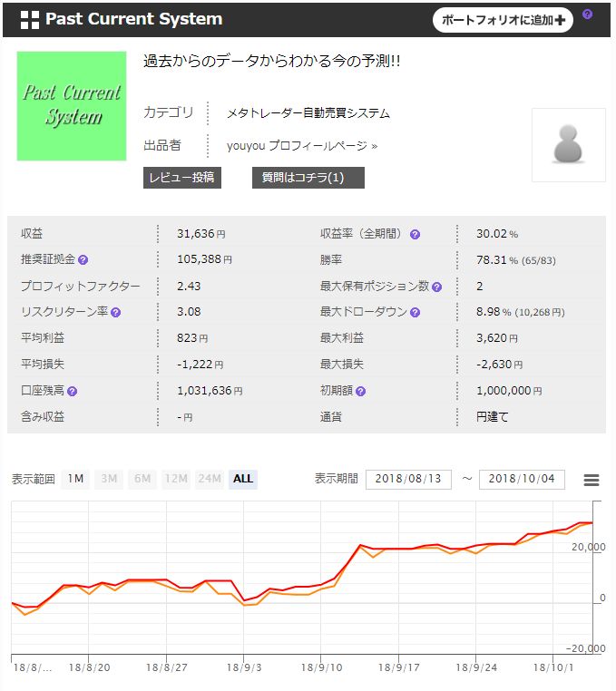Select the 3M display range

[109, 479]
